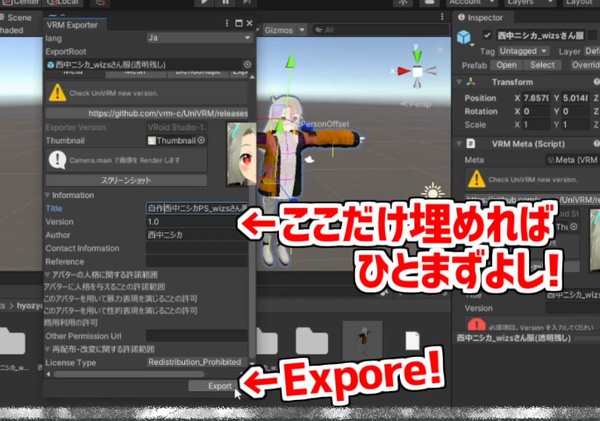Open the Gizmos dropdown in Scene view
This screenshot has height=421, width=600.
[x=283, y=31]
